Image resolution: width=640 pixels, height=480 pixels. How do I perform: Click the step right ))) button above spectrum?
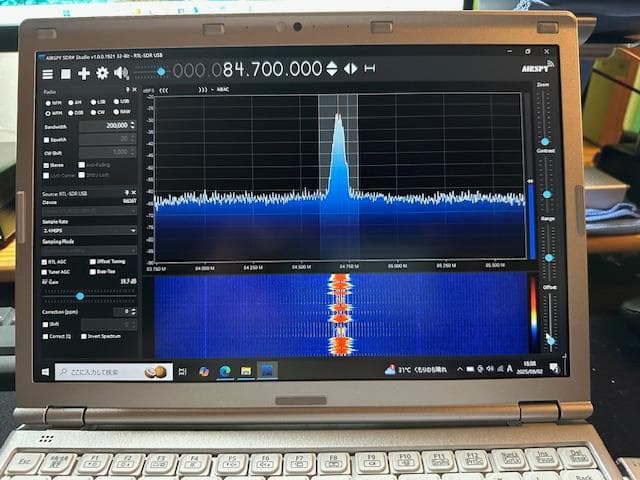(x=202, y=89)
